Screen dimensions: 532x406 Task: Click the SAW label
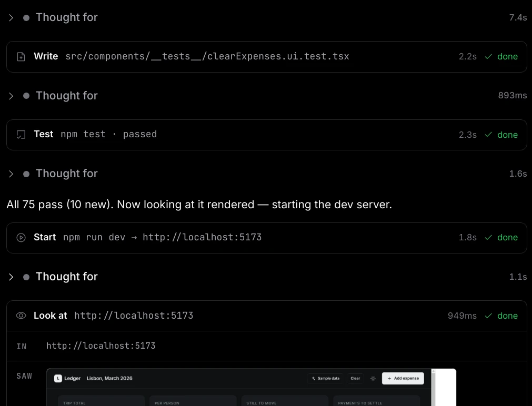pyautogui.click(x=24, y=376)
